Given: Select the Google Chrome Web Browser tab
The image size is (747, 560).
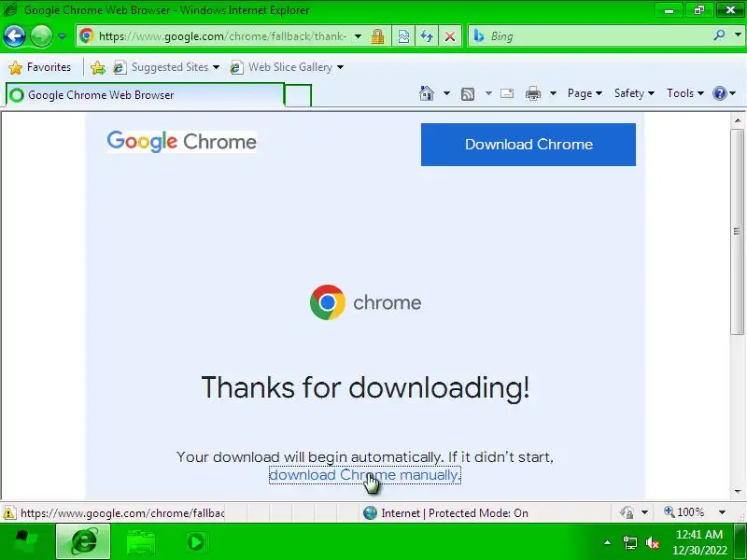Looking at the screenshot, I should [x=145, y=95].
